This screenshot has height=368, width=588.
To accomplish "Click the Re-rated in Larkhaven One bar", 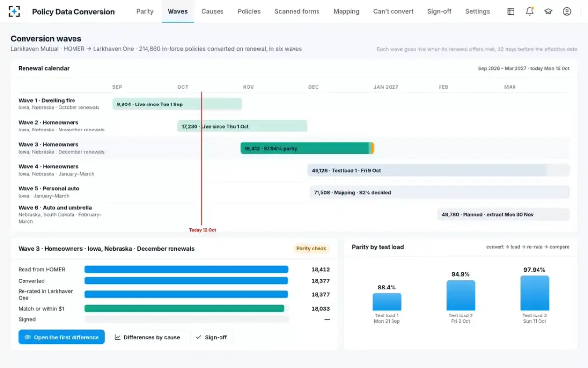I will click(186, 294).
